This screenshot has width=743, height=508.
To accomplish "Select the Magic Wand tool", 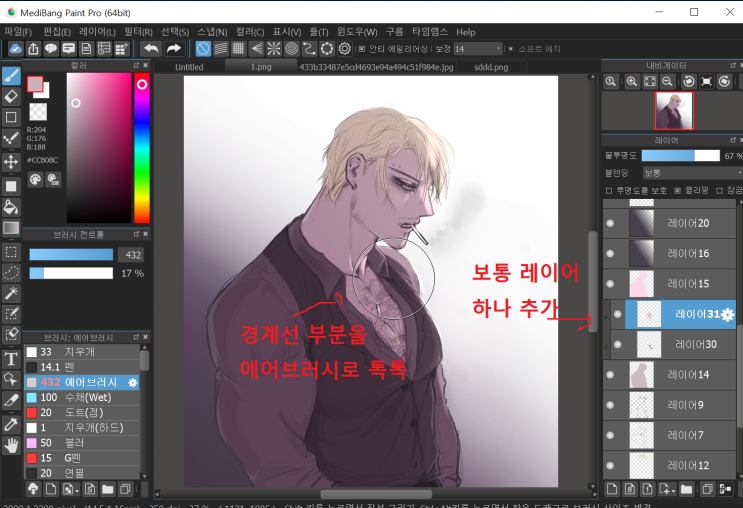I will [11, 293].
